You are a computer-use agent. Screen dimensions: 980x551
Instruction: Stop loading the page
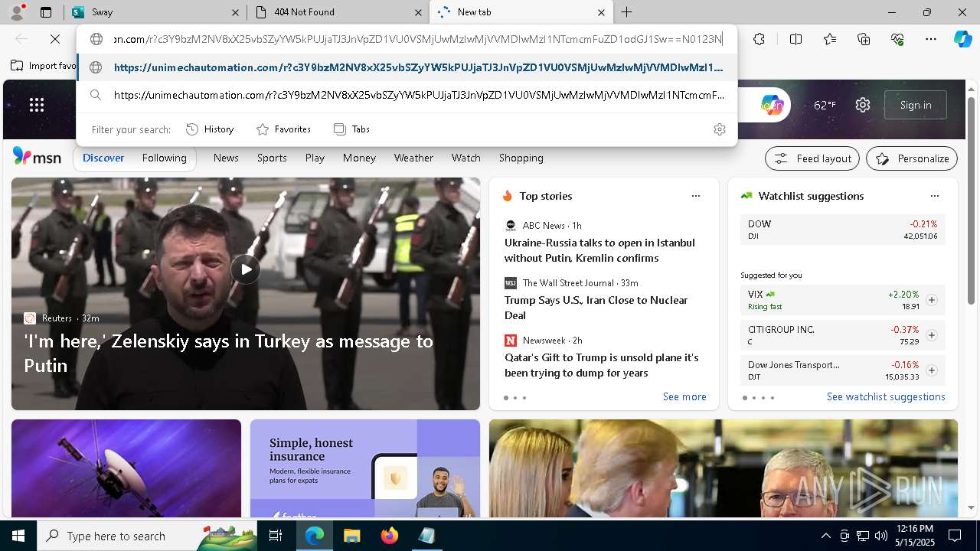tap(55, 39)
